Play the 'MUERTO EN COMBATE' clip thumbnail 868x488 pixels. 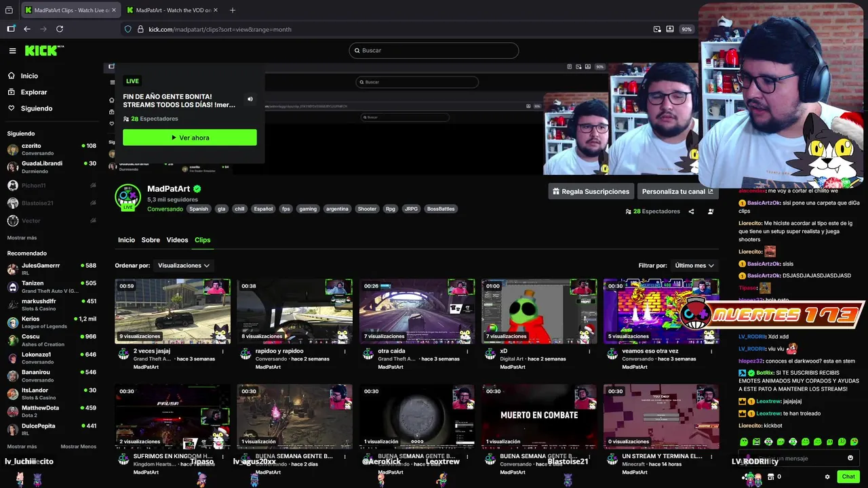pyautogui.click(x=539, y=416)
